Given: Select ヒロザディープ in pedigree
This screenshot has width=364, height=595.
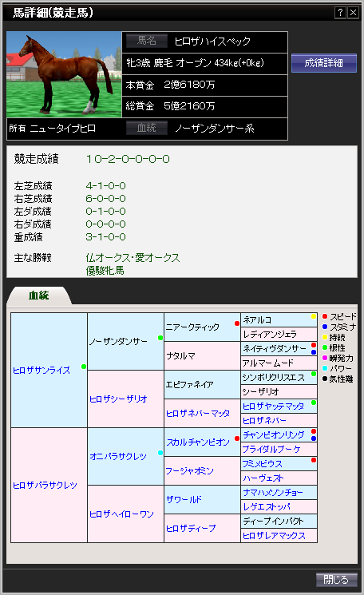Looking at the screenshot, I should 191,528.
